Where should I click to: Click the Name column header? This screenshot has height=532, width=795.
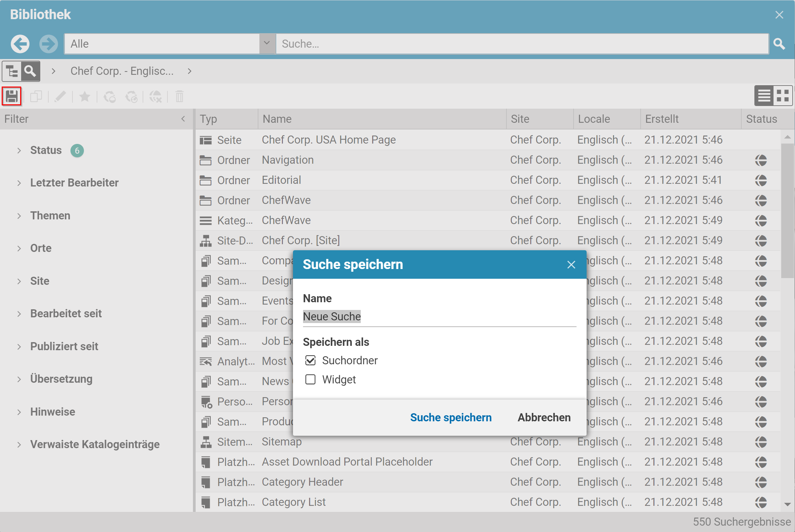(x=277, y=119)
